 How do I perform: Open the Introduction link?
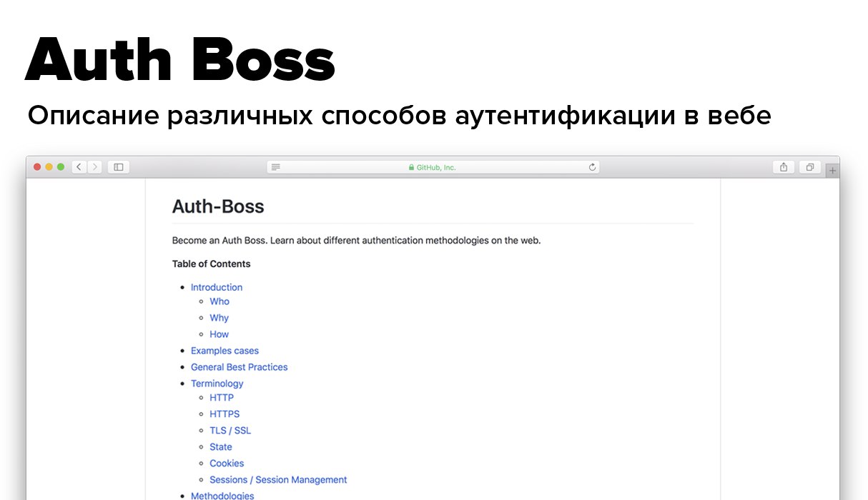[217, 287]
